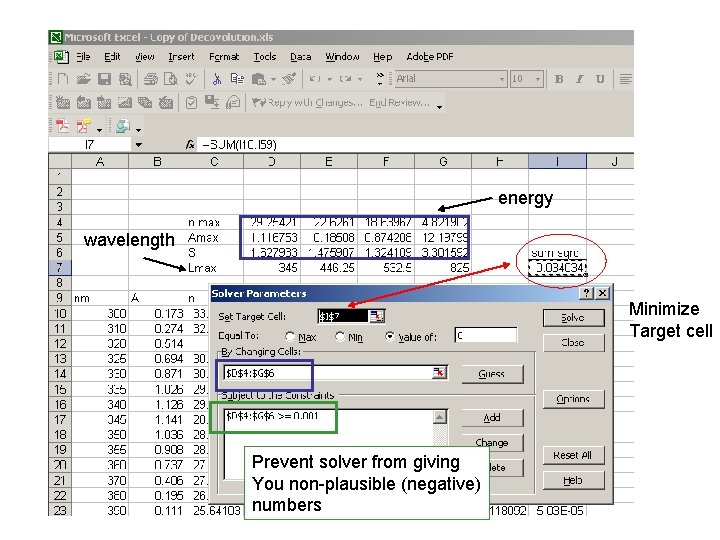Click Solver dialog Help button

click(573, 480)
